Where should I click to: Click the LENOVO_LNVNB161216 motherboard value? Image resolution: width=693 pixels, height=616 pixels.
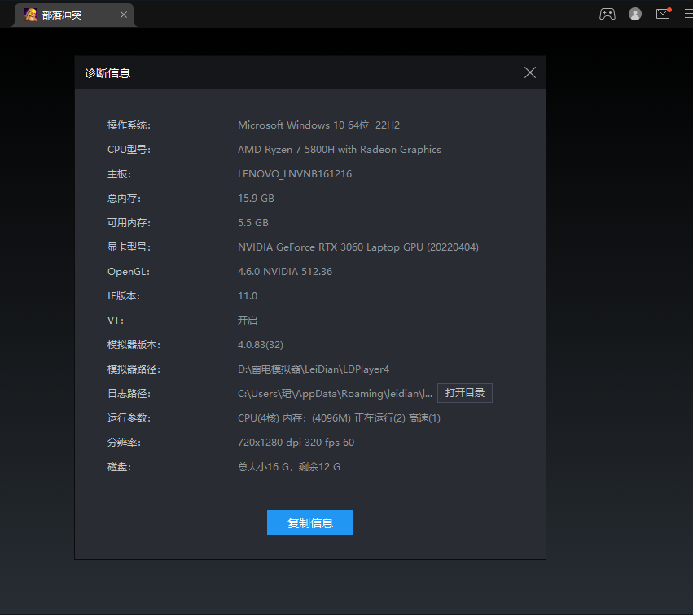(295, 174)
